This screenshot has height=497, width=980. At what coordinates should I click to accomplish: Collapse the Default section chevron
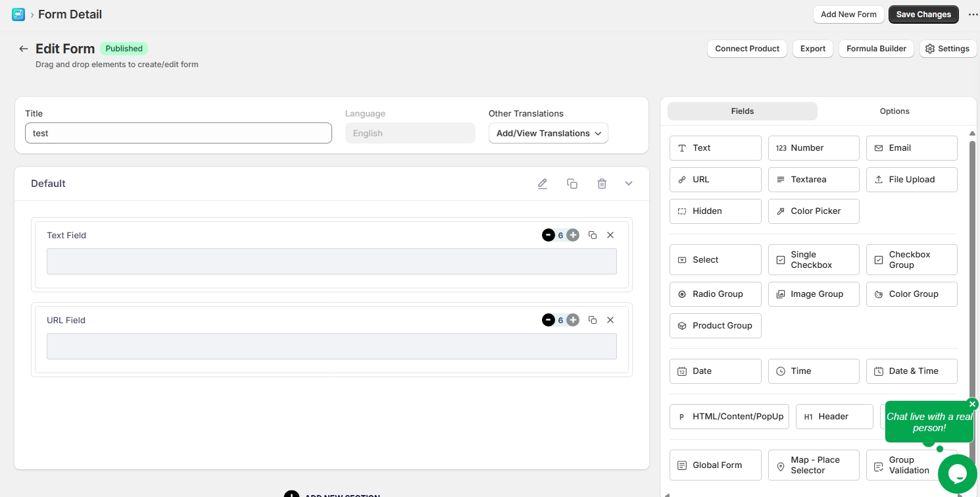(629, 184)
